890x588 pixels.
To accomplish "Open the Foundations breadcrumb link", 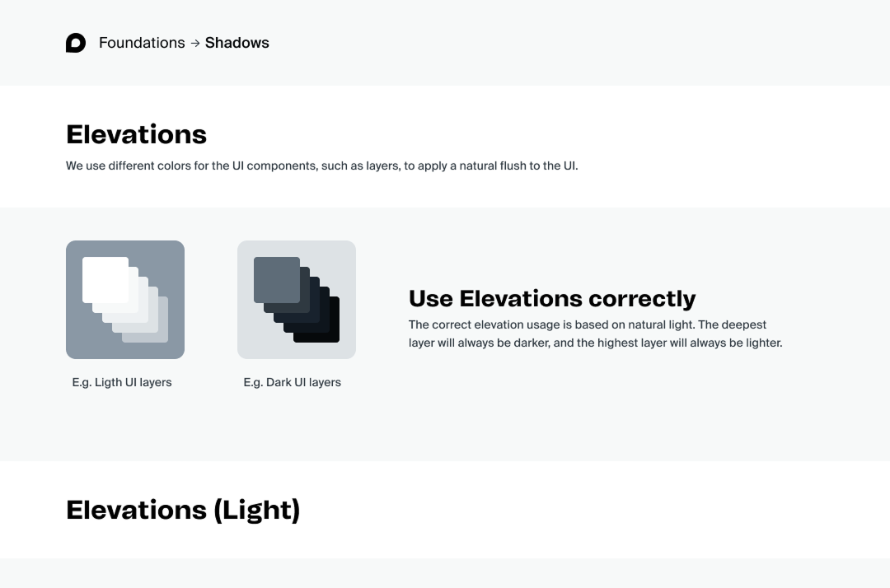I will tap(142, 43).
